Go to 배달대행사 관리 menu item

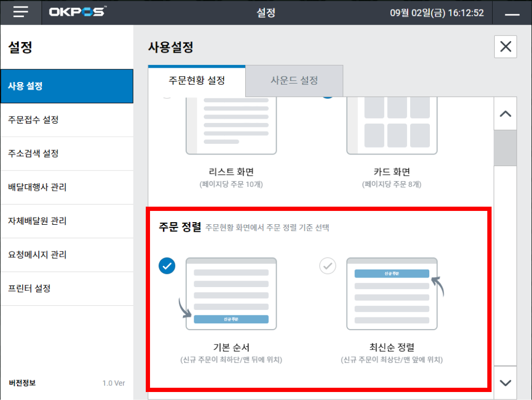pos(37,187)
